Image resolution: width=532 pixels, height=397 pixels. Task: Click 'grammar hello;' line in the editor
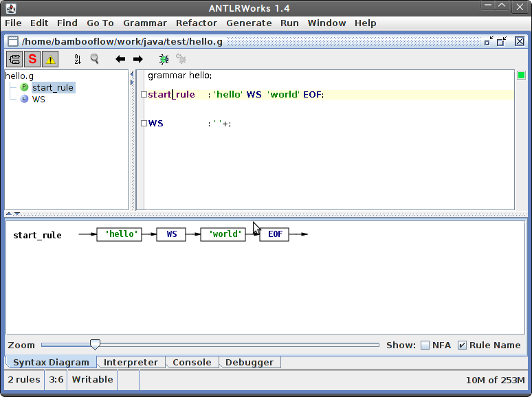coord(180,76)
